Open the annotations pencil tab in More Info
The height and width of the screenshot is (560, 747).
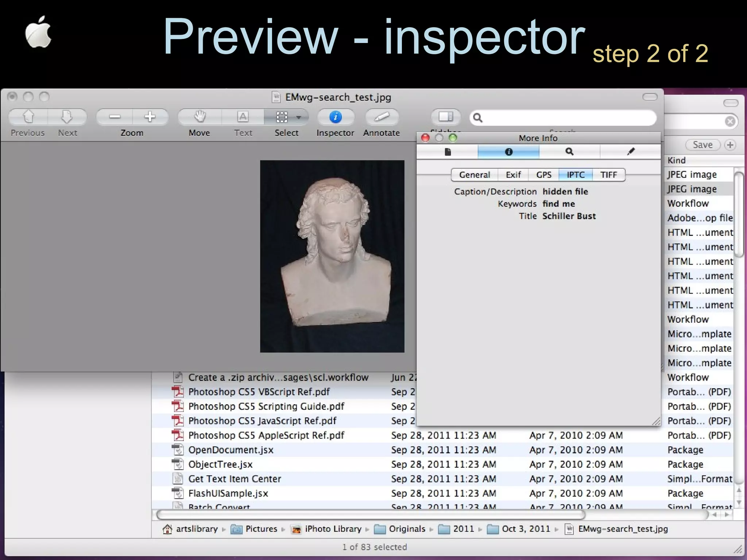(x=631, y=152)
